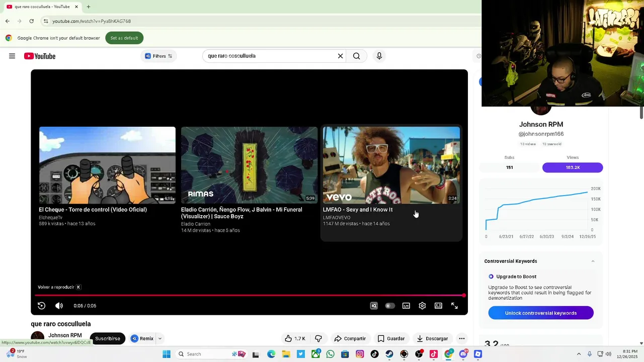Image resolution: width=644 pixels, height=362 pixels.
Task: Select the que raro cosculluela YouTube tab
Action: click(x=42, y=7)
